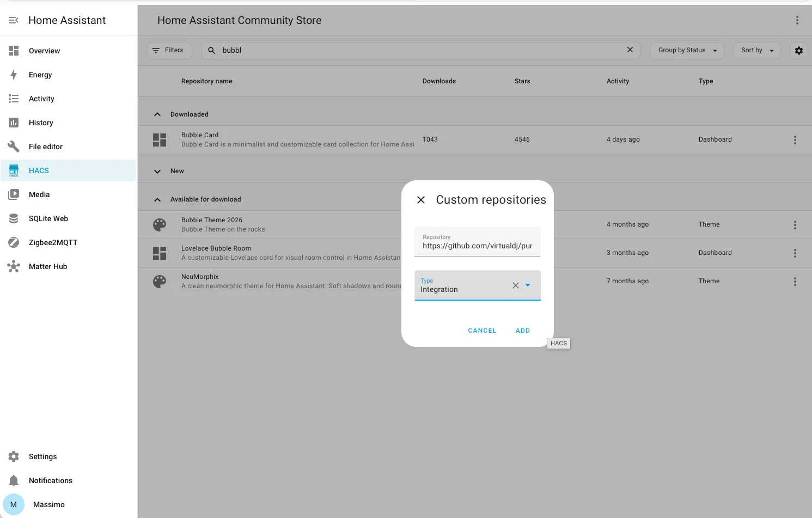Click the NeuMorphix palette icon
This screenshot has width=812, height=518.
[x=160, y=282]
